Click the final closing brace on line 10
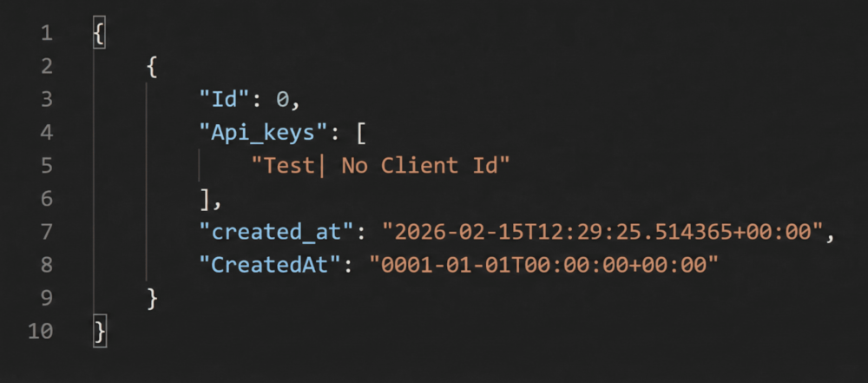 coord(99,331)
